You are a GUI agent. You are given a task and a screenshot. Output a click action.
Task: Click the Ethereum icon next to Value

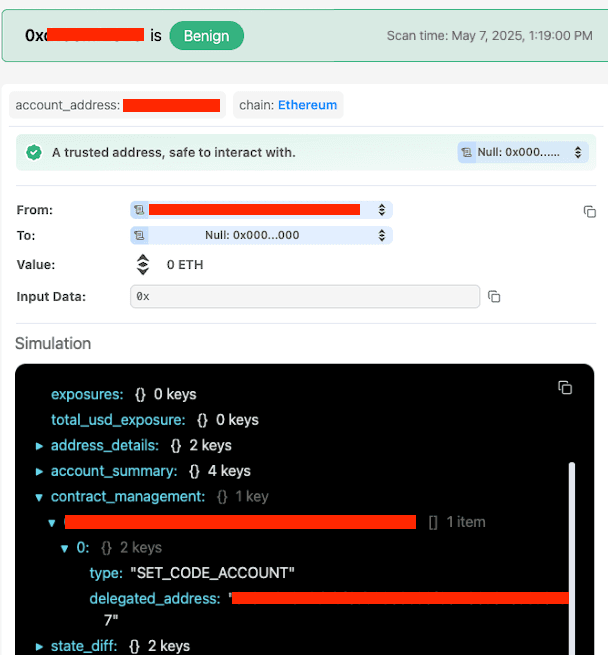pyautogui.click(x=143, y=264)
